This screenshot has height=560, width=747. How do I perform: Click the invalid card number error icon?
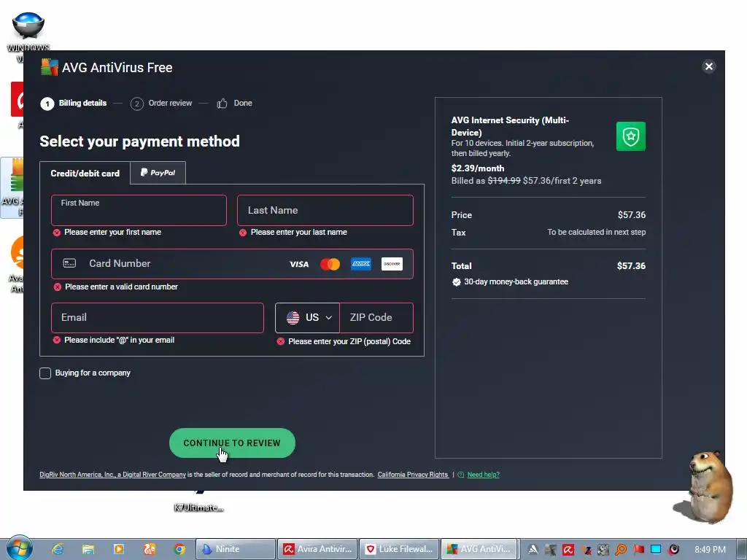(57, 287)
